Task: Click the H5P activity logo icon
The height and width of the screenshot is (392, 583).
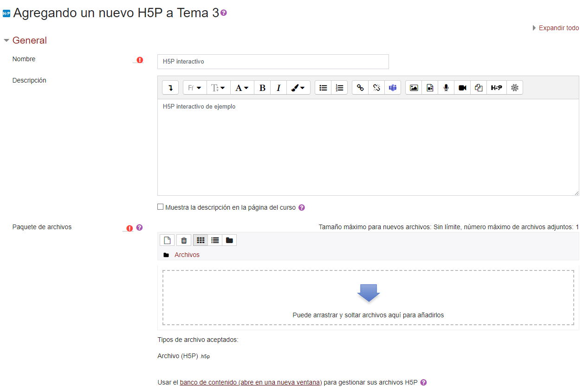Action: coord(6,13)
